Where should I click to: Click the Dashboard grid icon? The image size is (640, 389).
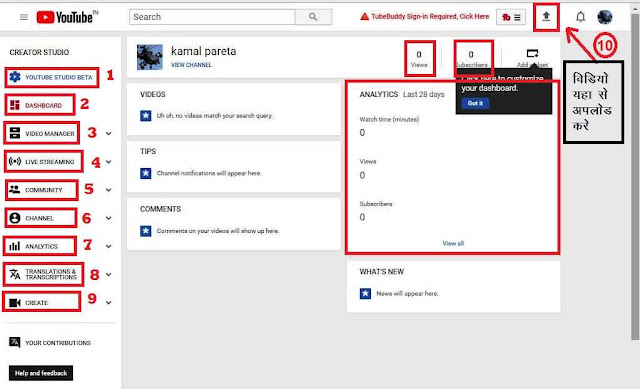click(15, 105)
